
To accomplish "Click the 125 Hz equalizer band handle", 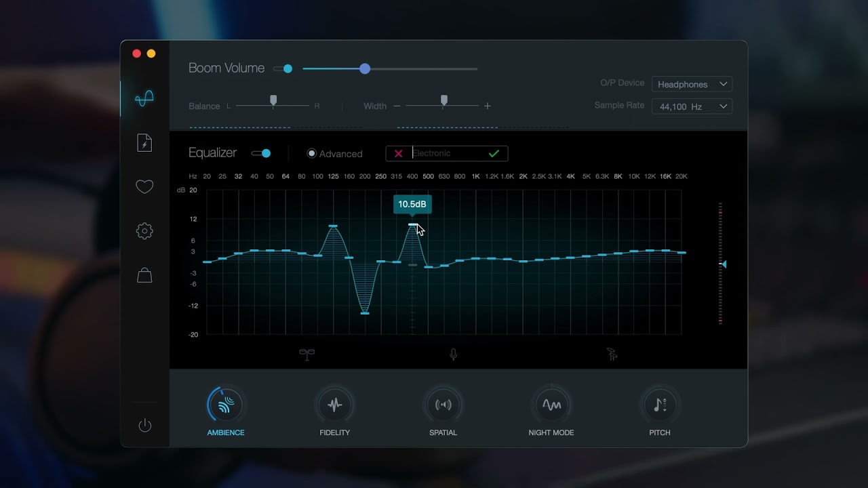I will (333, 226).
